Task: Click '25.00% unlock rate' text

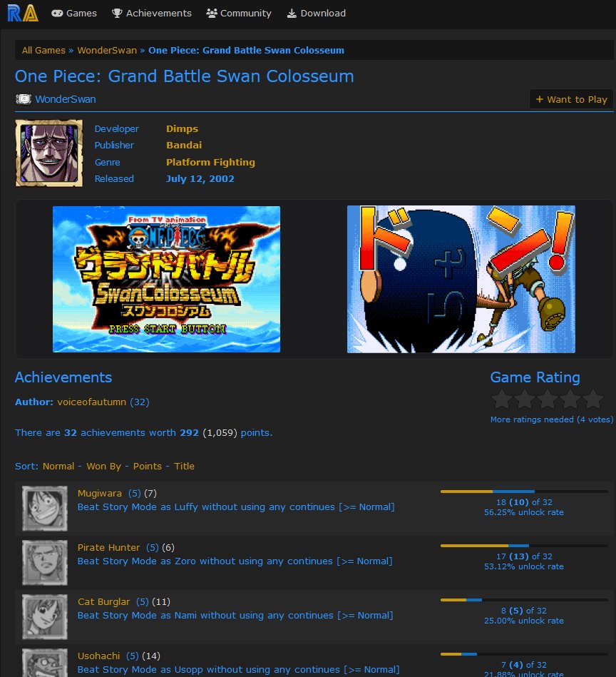Action: [524, 621]
